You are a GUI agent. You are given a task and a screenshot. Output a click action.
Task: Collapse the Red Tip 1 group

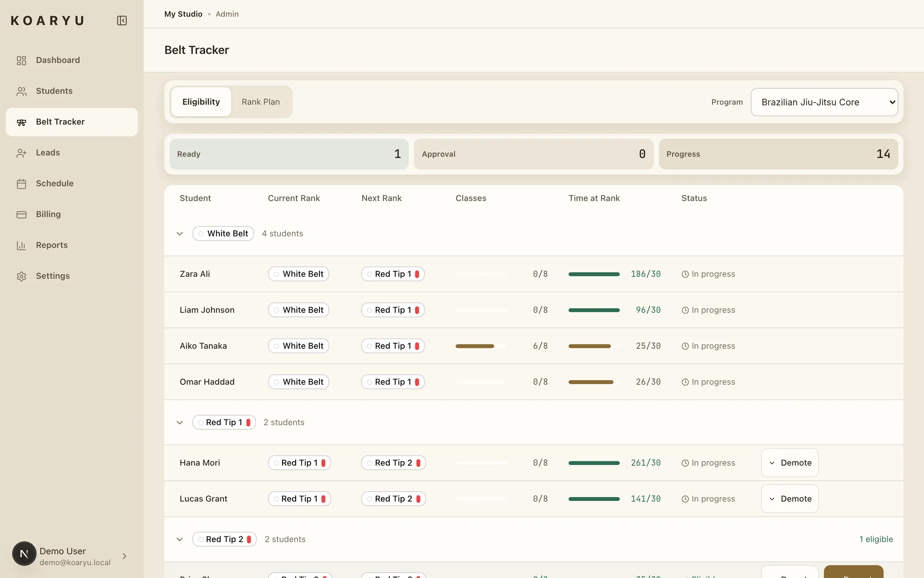point(180,422)
